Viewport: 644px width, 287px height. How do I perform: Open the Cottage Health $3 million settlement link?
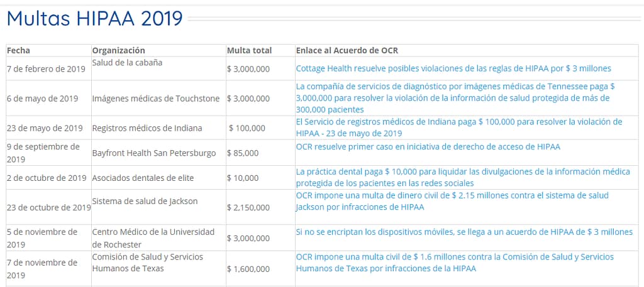coord(453,68)
